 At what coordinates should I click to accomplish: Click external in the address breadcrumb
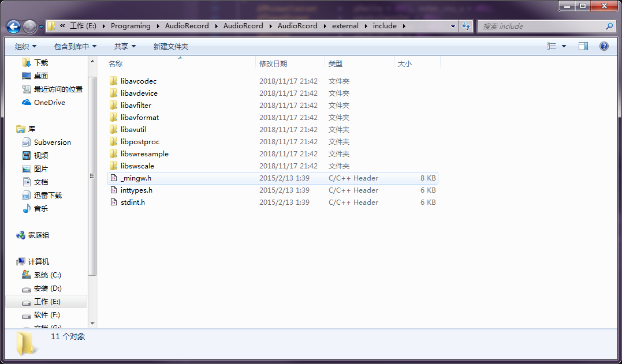pos(345,26)
